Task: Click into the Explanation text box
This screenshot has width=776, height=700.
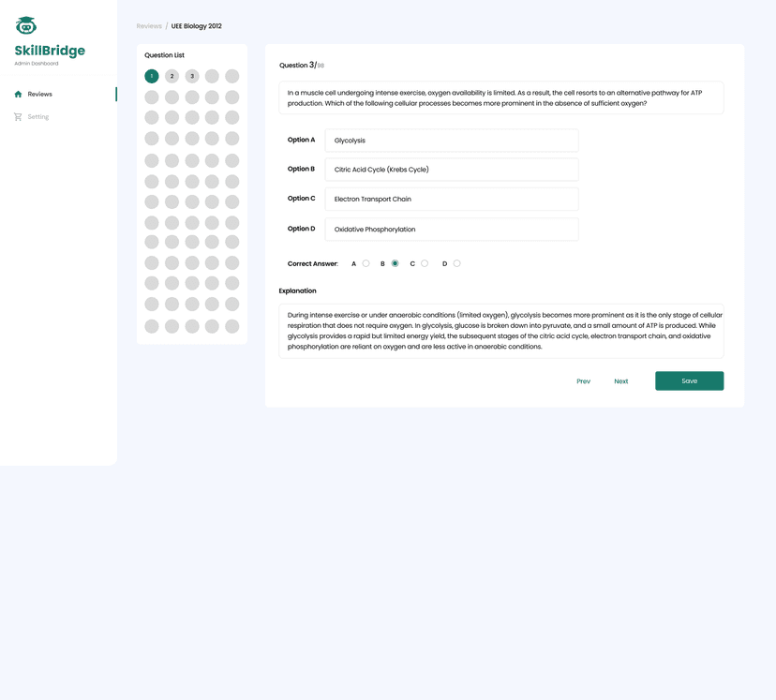Action: coord(501,331)
